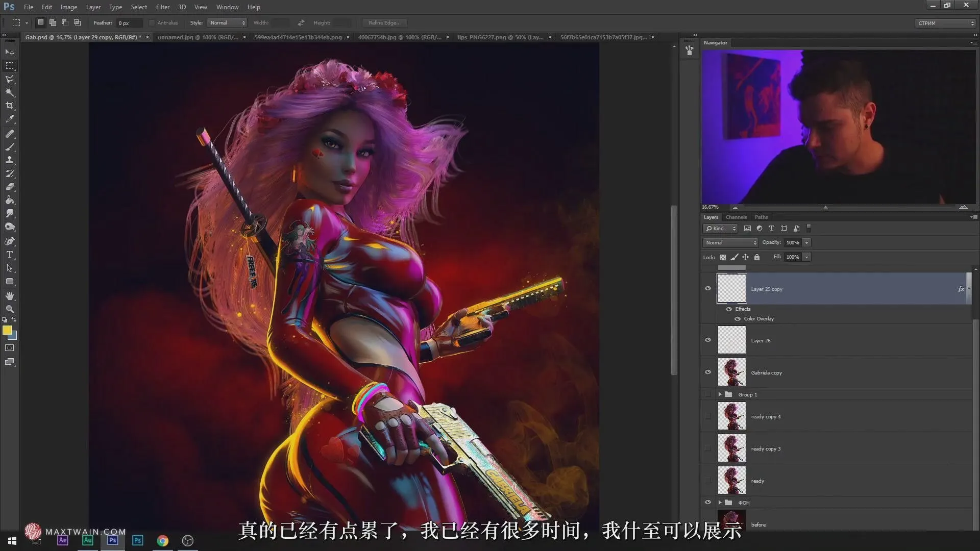The height and width of the screenshot is (551, 980).
Task: Show the ready copy 3 layer
Action: point(708,448)
